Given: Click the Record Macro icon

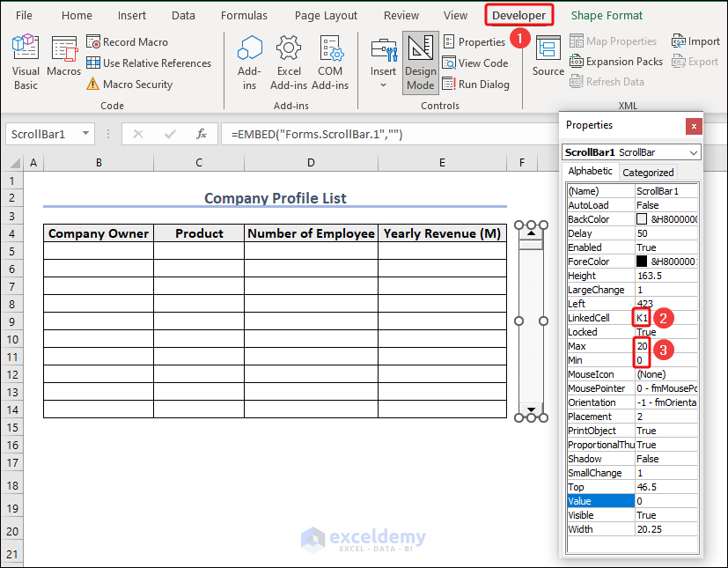Looking at the screenshot, I should click(92, 41).
